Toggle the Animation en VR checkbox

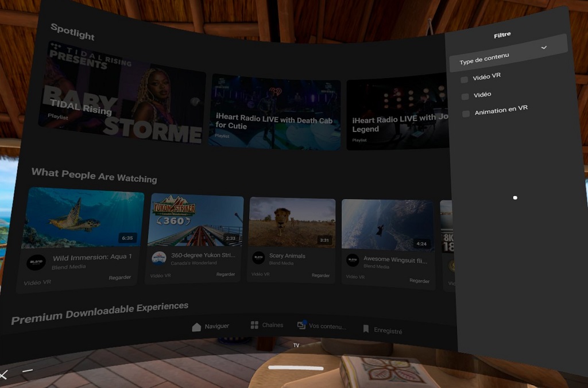click(x=466, y=114)
